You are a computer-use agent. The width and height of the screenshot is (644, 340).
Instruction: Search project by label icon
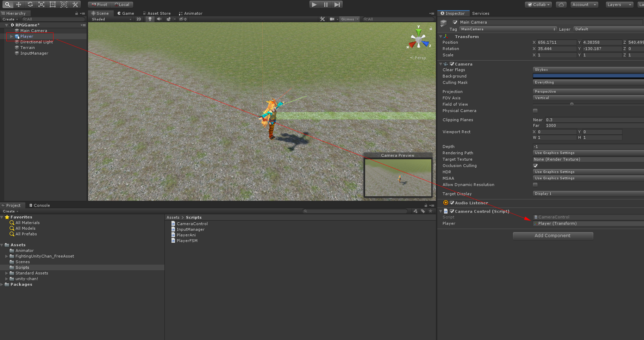423,211
